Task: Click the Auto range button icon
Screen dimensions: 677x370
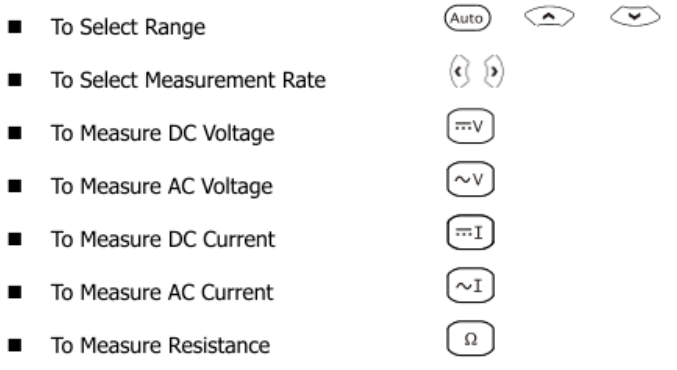Action: point(467,18)
